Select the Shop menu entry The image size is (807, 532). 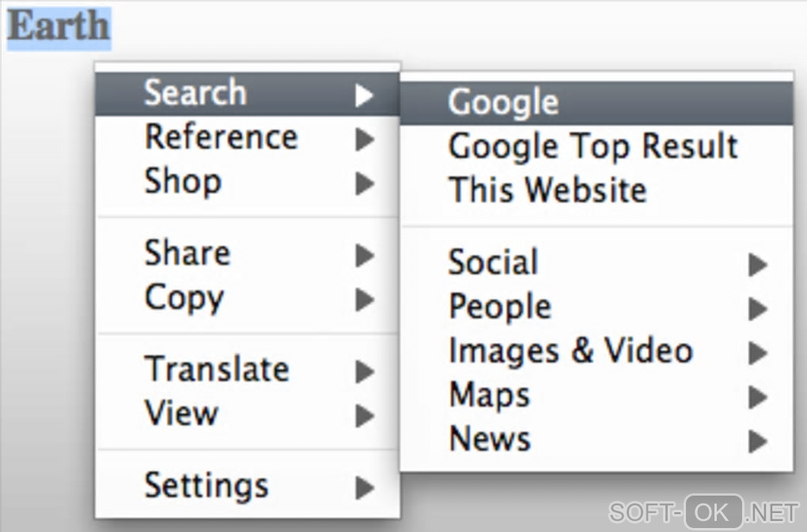[x=183, y=182]
